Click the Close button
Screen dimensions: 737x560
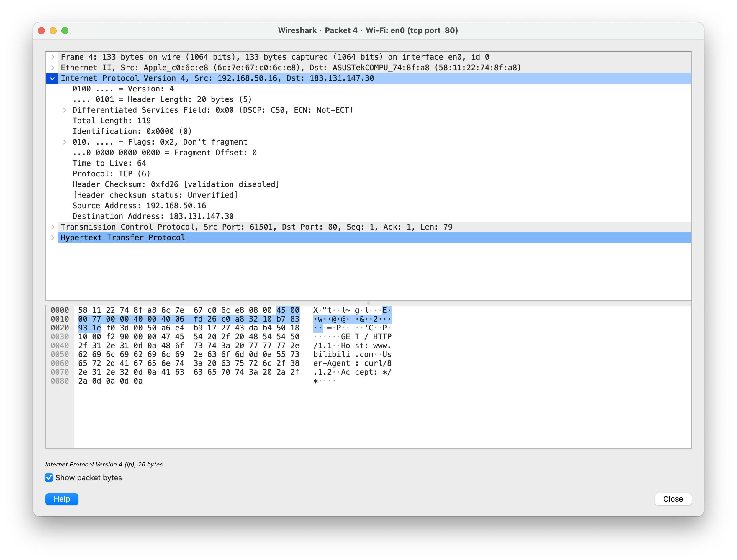(x=673, y=499)
